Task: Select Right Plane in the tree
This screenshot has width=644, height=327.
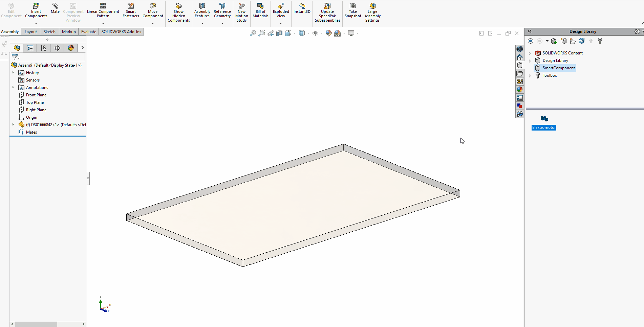Action: [x=36, y=110]
